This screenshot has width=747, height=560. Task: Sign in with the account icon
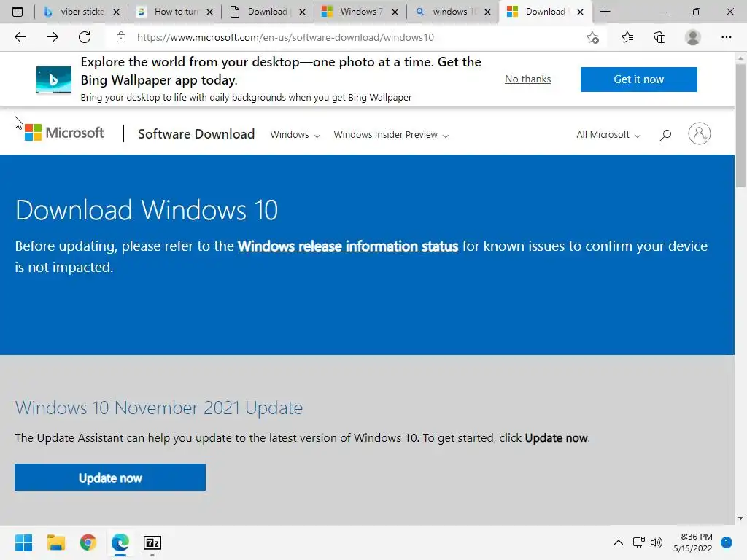700,134
